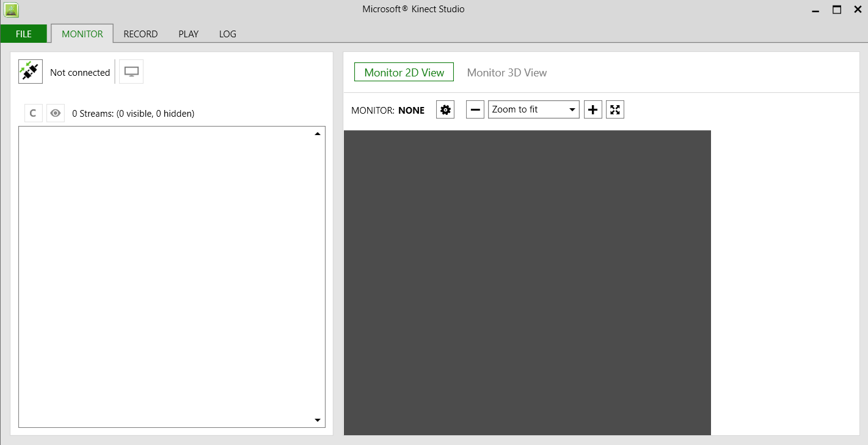Open the Zoom to fit dropdown
The width and height of the screenshot is (868, 445).
point(534,109)
